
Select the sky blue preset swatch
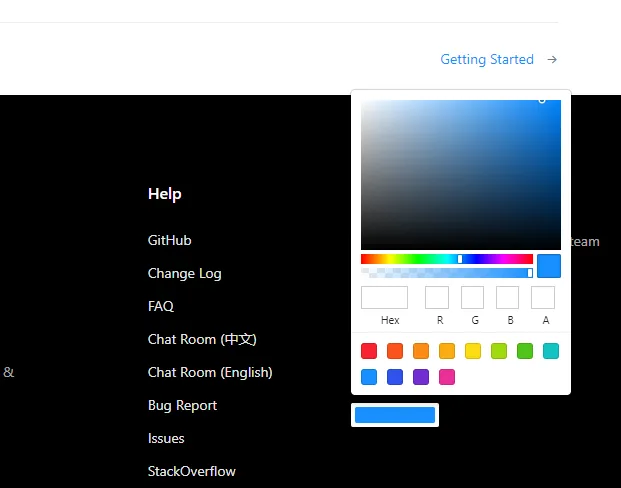coord(369,377)
